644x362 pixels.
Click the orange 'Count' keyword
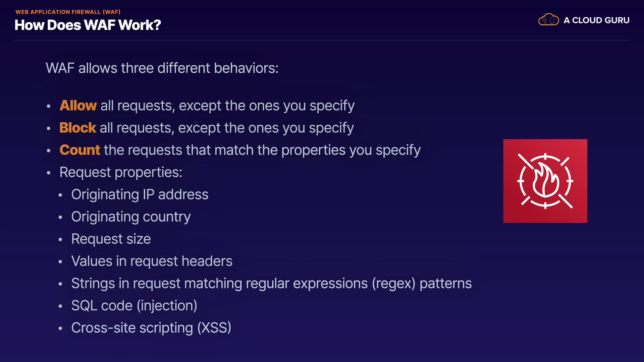(x=79, y=150)
